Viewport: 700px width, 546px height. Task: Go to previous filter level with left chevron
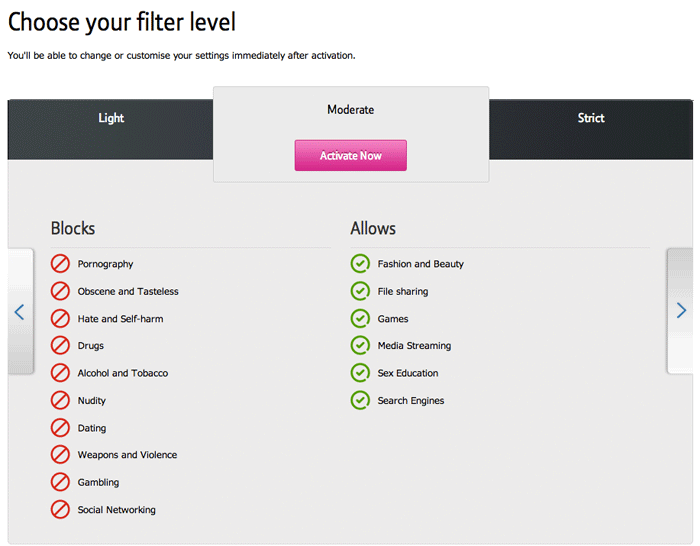[19, 312]
